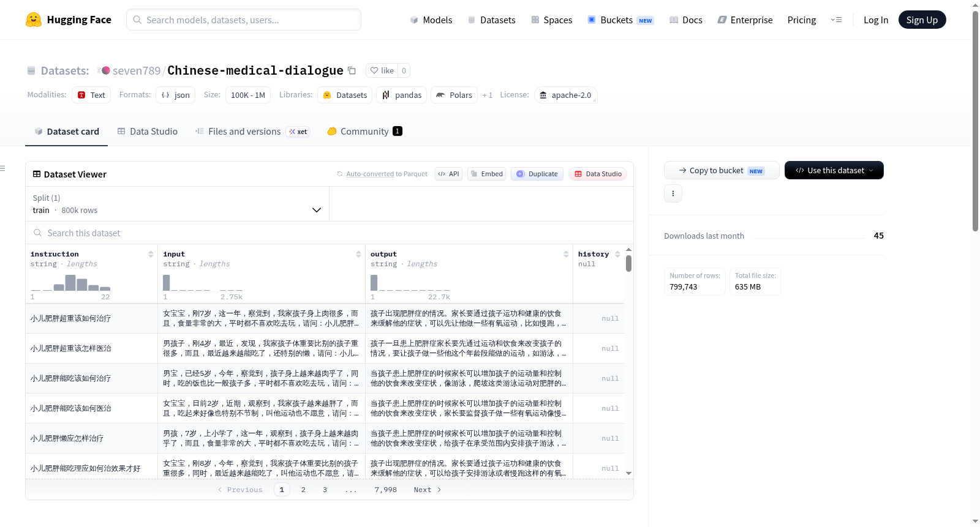Go to Models in top navigation
The height and width of the screenshot is (527, 980).
pos(431,20)
